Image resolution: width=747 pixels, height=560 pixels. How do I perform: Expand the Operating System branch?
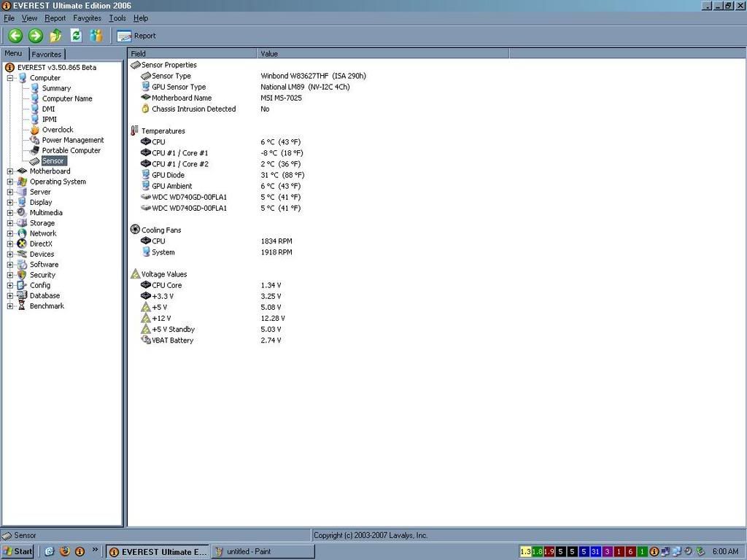pos(10,182)
